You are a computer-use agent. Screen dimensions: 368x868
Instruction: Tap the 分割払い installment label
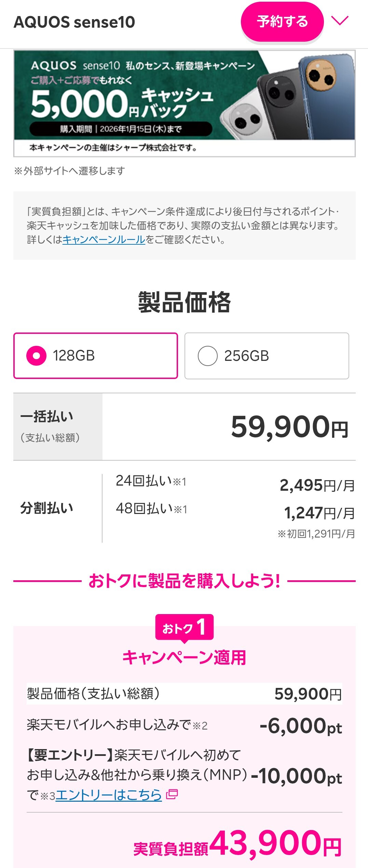[47, 508]
